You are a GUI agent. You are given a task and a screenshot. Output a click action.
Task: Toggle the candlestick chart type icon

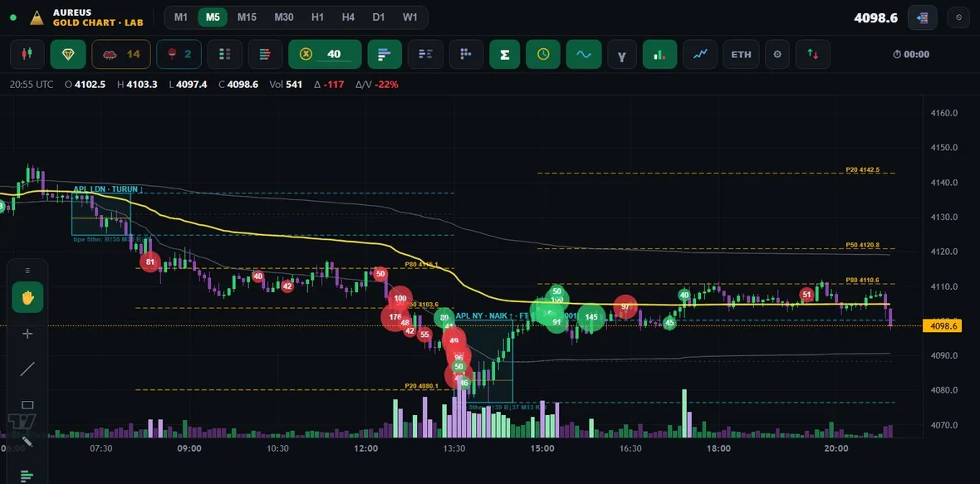[27, 54]
